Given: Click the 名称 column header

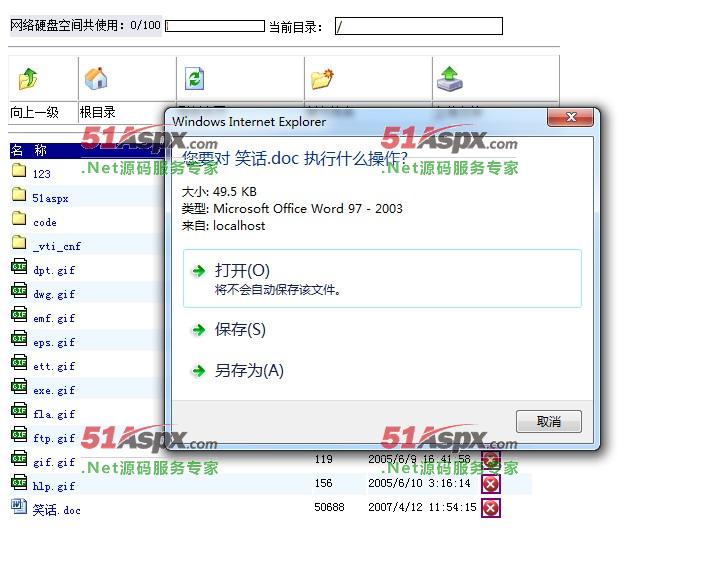Looking at the screenshot, I should point(29,150).
